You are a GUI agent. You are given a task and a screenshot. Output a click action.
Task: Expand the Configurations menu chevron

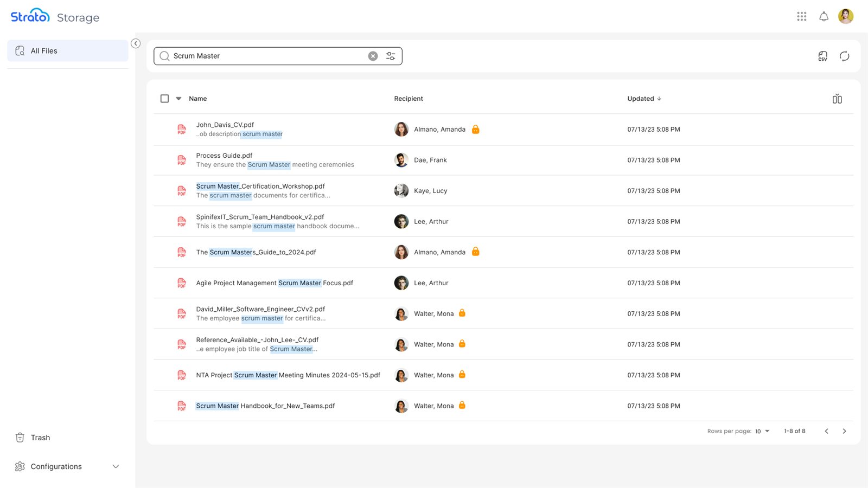[x=116, y=466]
